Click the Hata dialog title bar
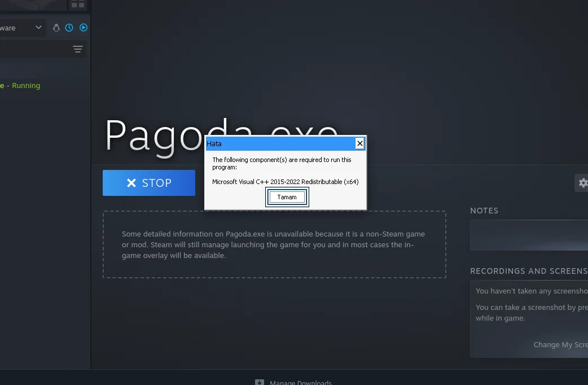 coord(280,143)
